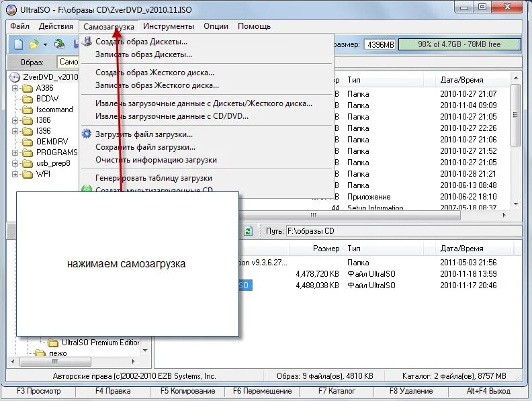Screen dimensions: 532x401
Task: Expand the I396 folder node
Action: tap(15, 131)
